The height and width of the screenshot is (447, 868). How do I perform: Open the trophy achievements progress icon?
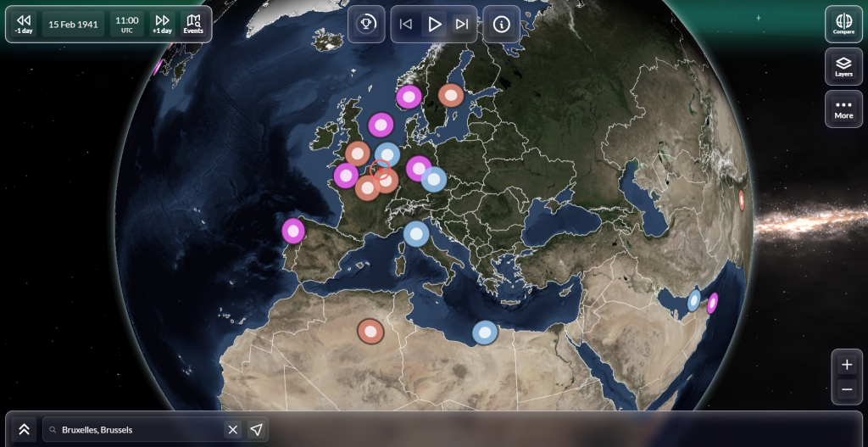[365, 25]
